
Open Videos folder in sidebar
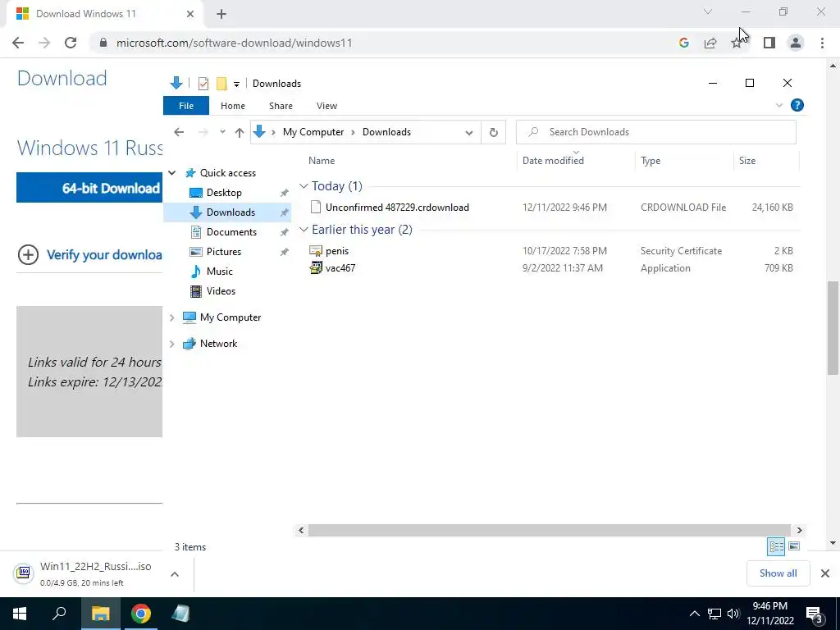[x=221, y=291]
